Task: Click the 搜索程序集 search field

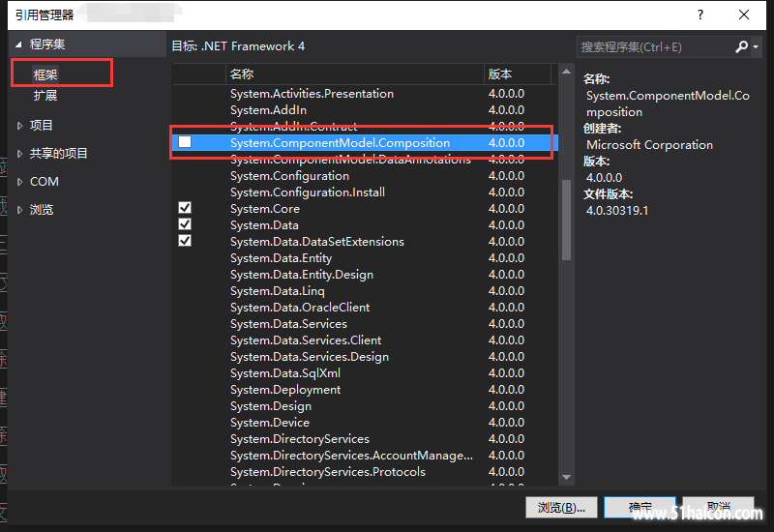Action: click(655, 46)
